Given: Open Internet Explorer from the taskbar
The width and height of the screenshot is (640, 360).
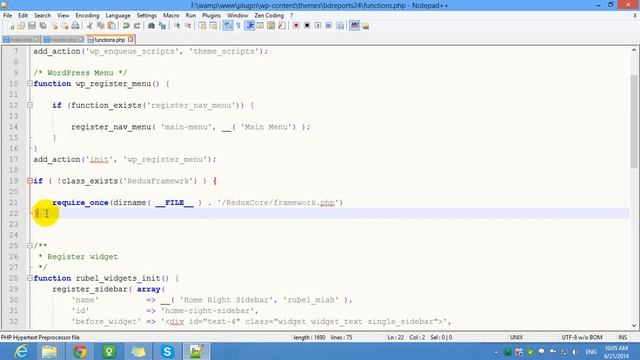Looking at the screenshot, I should (x=21, y=351).
